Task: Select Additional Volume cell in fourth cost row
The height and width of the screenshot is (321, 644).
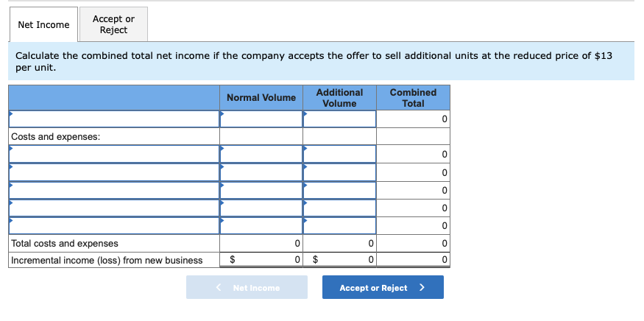Action: pos(339,208)
